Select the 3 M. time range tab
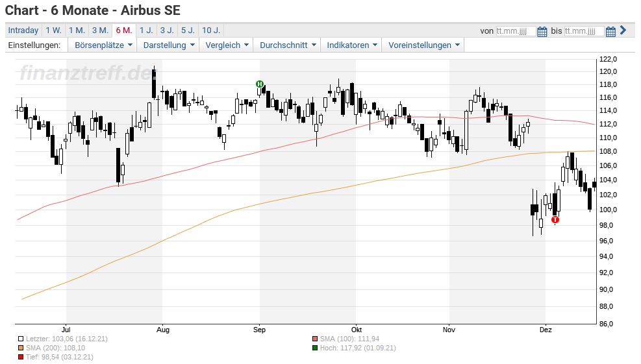The image size is (641, 364). [x=100, y=30]
